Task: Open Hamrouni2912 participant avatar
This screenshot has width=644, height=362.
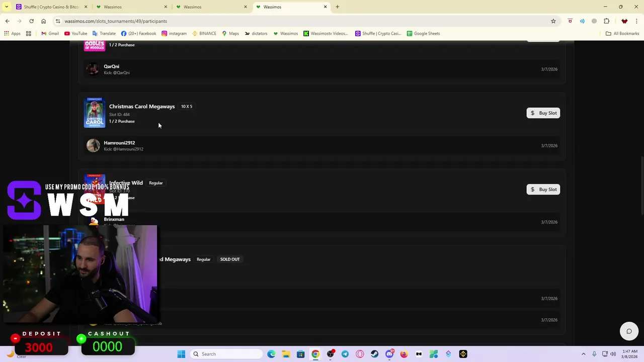Action: pos(93,145)
